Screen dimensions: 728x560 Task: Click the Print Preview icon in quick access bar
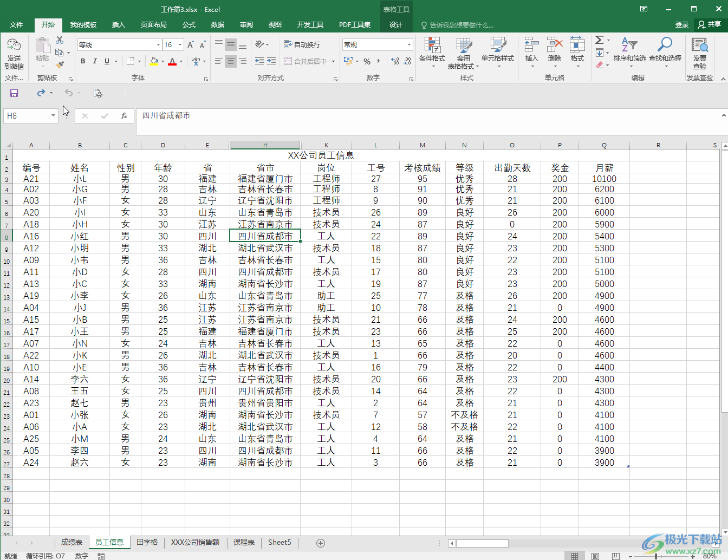coord(98,93)
